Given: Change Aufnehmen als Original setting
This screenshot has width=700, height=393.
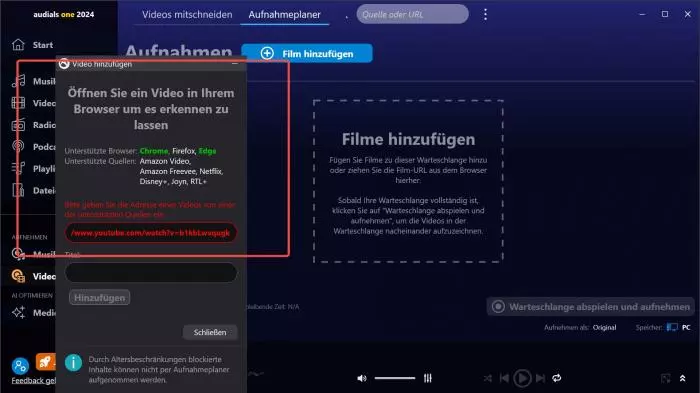Looking at the screenshot, I should (604, 327).
